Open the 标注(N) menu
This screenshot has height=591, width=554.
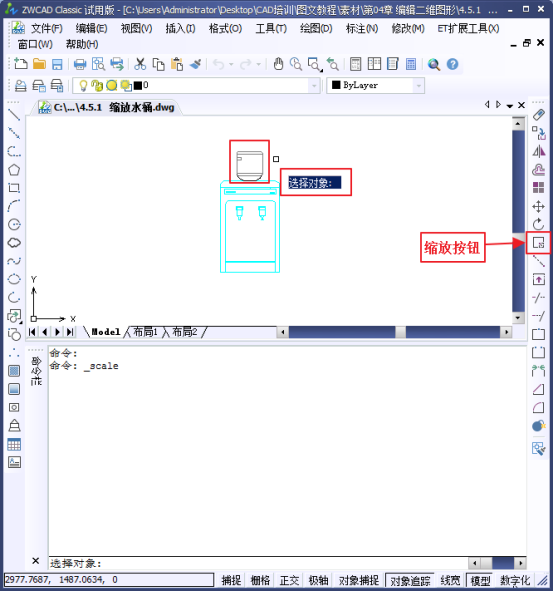click(362, 28)
